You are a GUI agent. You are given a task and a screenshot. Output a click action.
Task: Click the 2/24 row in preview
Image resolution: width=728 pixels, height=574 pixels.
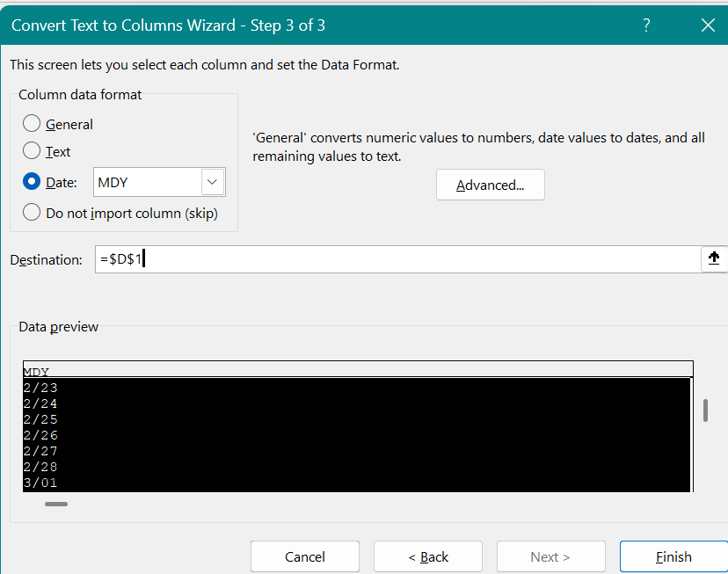[x=357, y=403]
